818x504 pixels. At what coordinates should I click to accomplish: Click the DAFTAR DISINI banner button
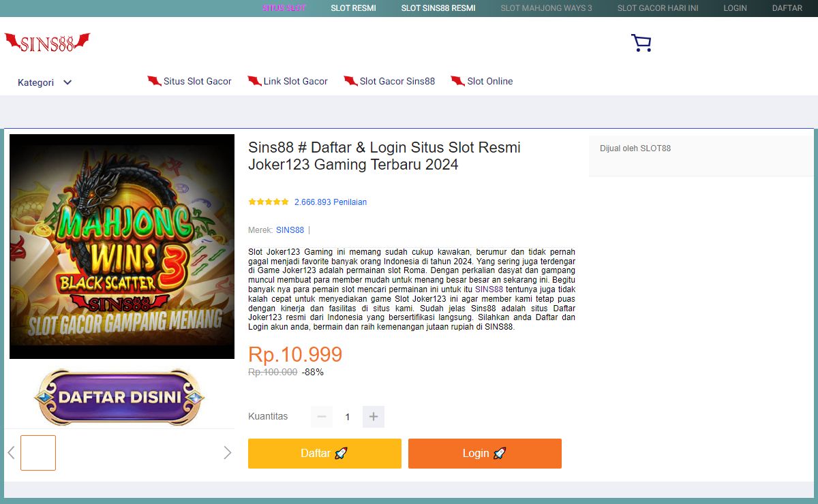click(119, 397)
